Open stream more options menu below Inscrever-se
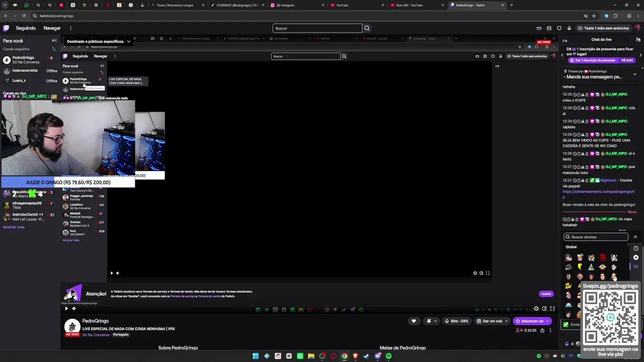Viewport: 644px width, 362px height. (550, 330)
